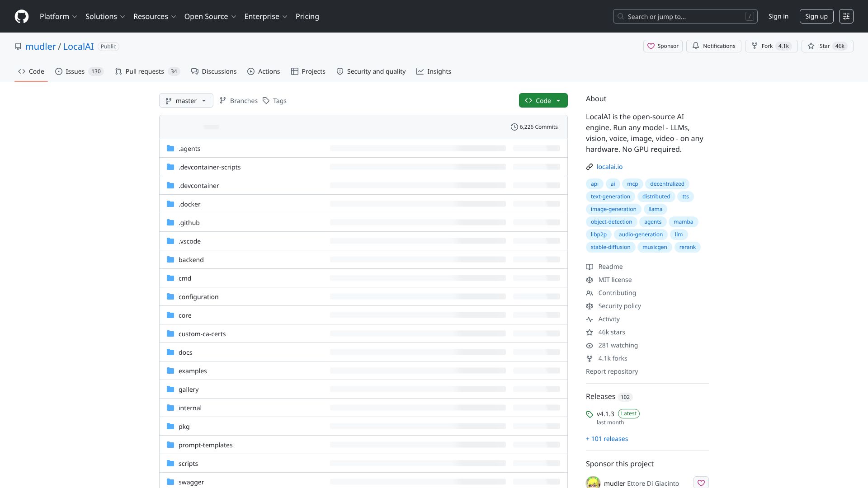
Task: Switch to the Issues tab
Action: pyautogui.click(x=79, y=71)
